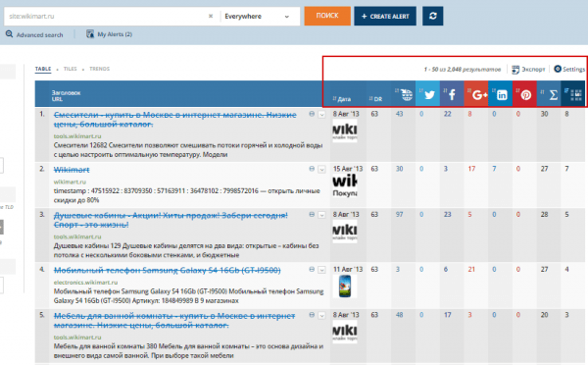This screenshot has height=365, width=588.
Task: Toggle the circle icon on result 1
Action: tap(312, 114)
